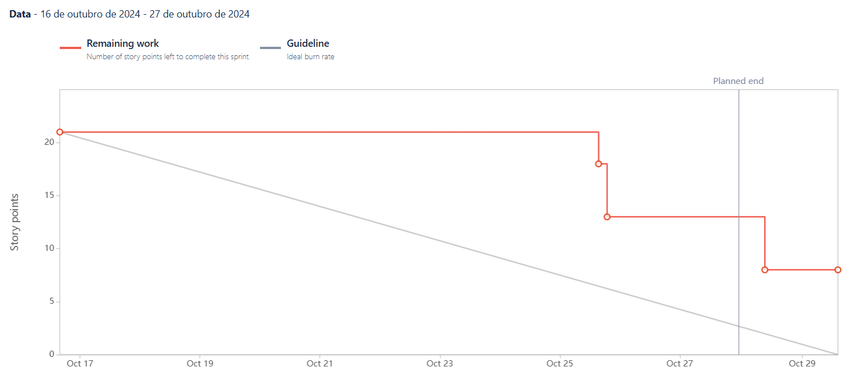
Task: Click the Story points y-axis title
Action: click(x=15, y=222)
